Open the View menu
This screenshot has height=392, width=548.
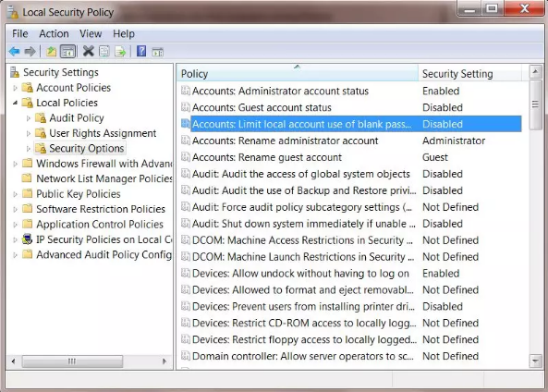(x=91, y=33)
